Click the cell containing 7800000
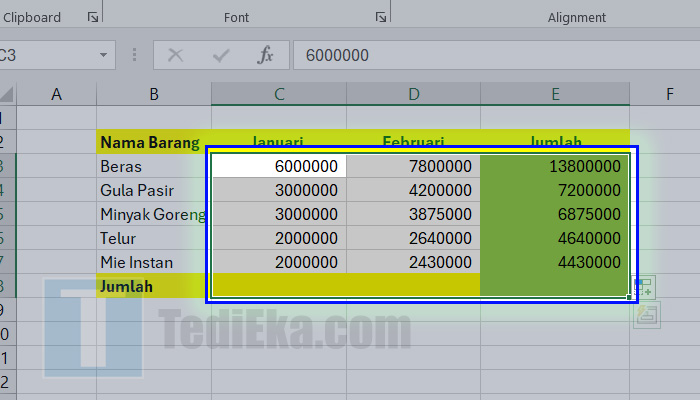 point(413,166)
